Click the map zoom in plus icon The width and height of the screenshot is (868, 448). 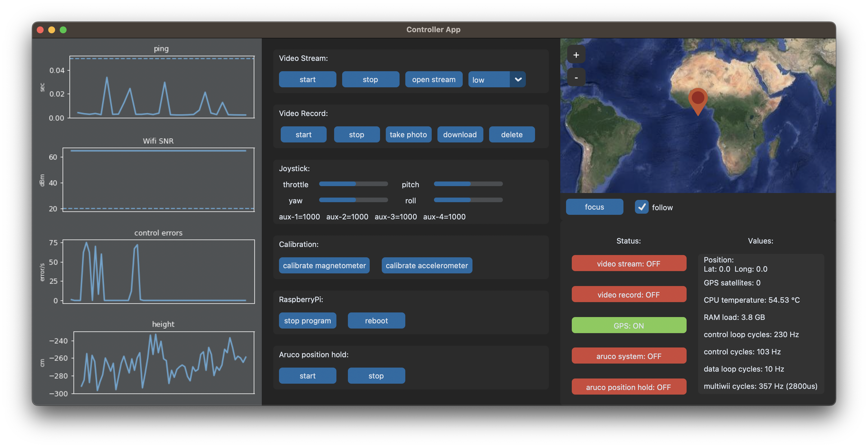576,55
